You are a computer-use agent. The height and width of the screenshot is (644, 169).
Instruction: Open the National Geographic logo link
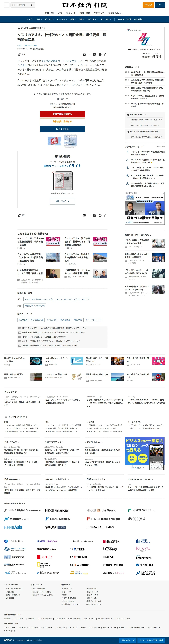[44, 565]
